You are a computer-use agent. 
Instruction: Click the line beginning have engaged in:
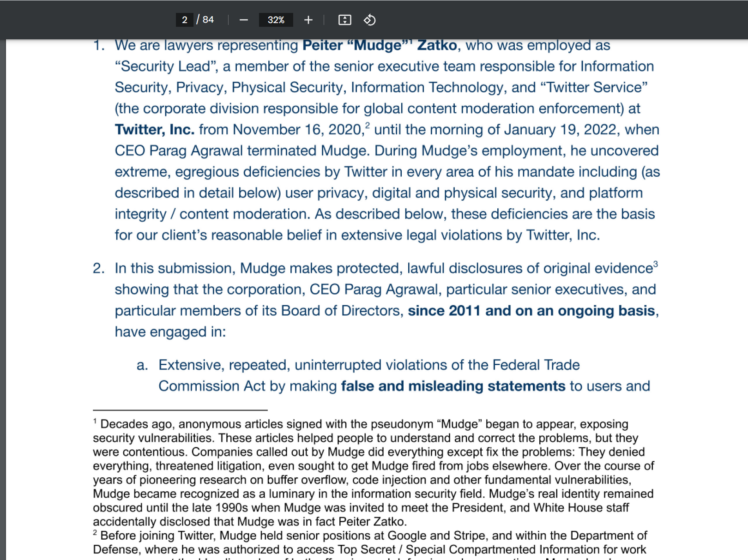click(x=170, y=332)
